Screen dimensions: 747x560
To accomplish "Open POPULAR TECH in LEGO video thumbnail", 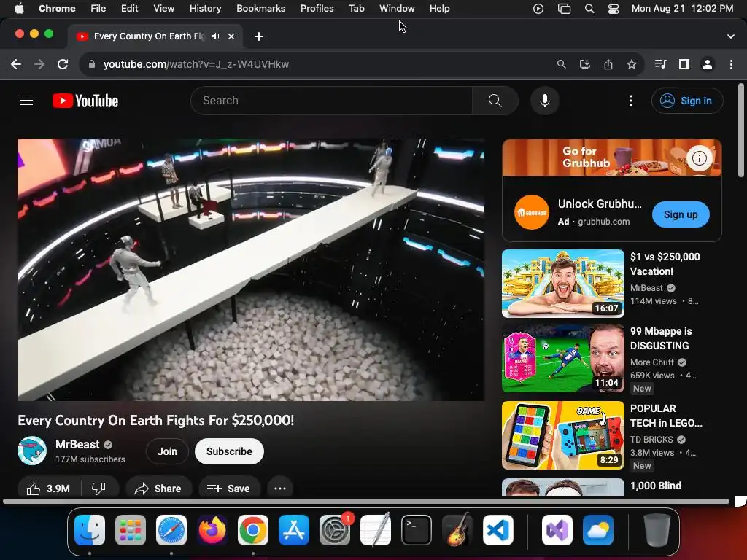I will pos(563,435).
